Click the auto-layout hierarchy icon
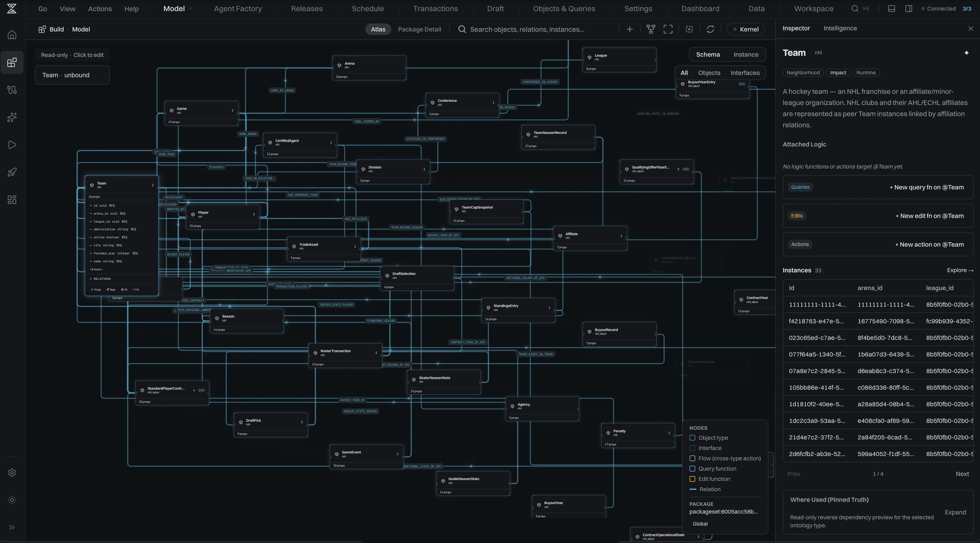The height and width of the screenshot is (543, 980). click(651, 29)
